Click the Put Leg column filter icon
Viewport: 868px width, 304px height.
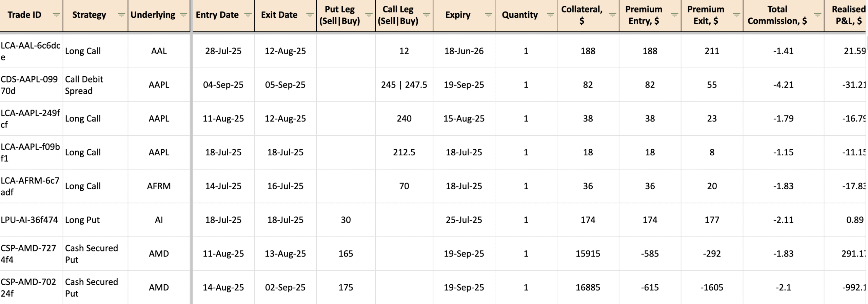[369, 15]
